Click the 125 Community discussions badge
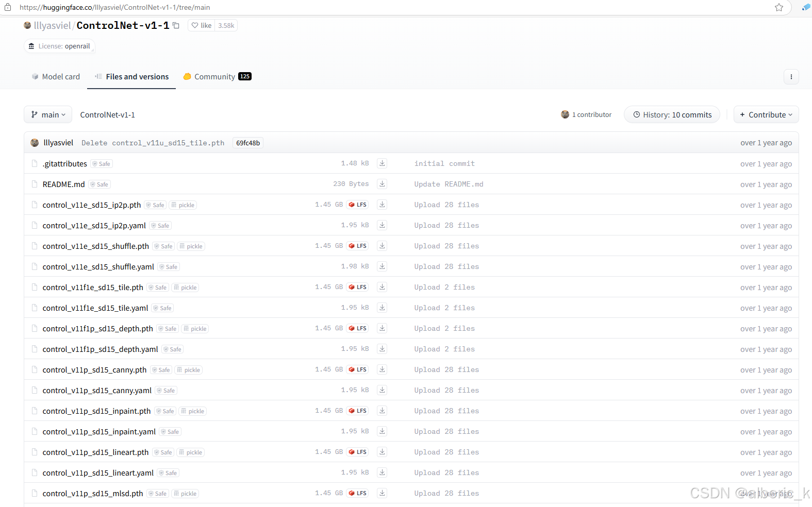The image size is (812, 507). [x=245, y=76]
